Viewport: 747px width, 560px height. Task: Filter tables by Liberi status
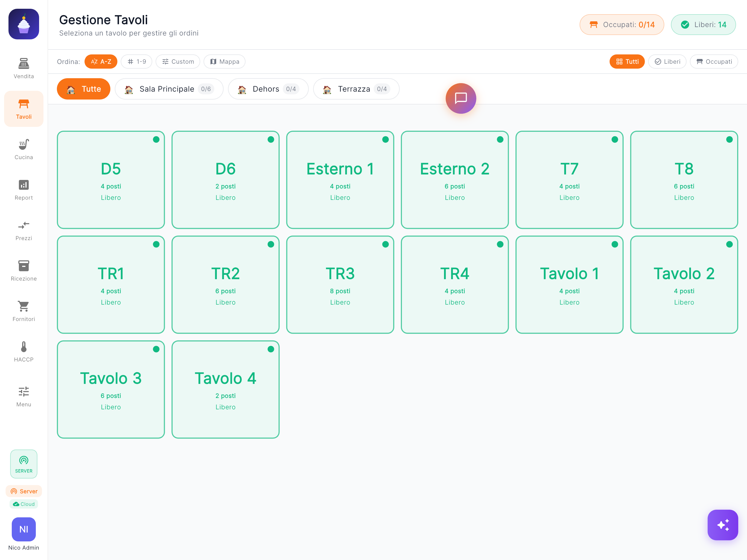tap(667, 62)
